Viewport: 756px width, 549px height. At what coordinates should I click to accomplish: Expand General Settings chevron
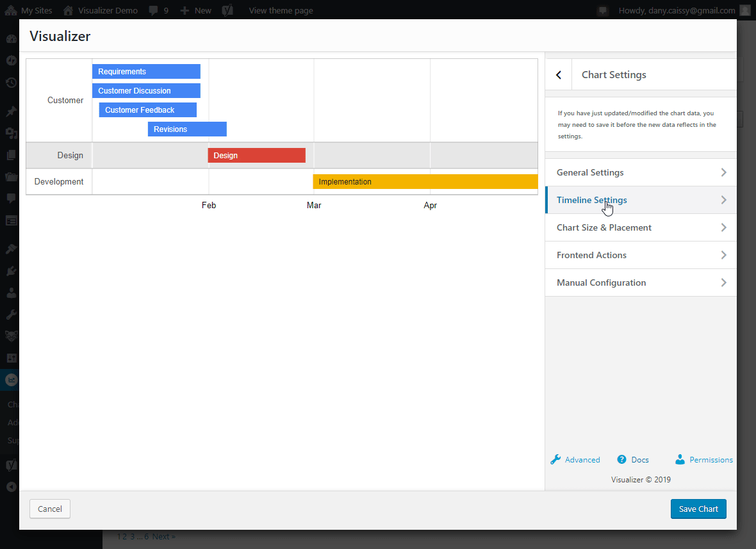(724, 172)
